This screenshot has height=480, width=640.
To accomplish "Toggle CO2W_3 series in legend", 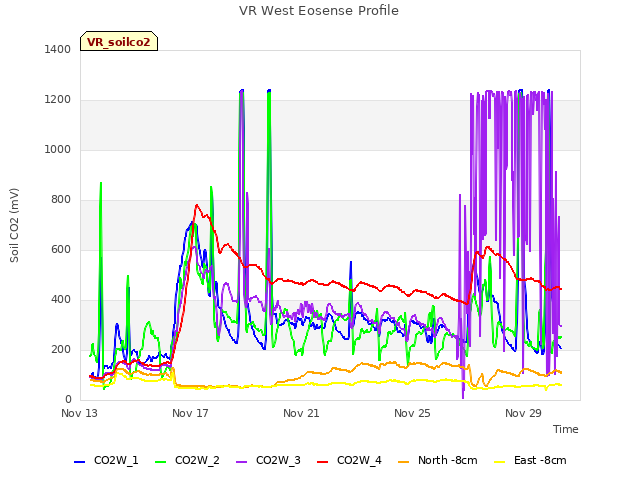I will click(x=268, y=461).
